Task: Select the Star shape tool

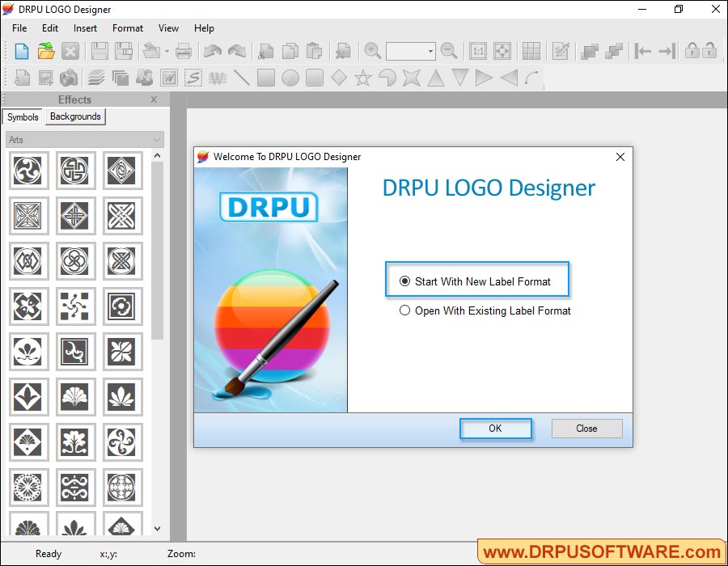Action: click(x=362, y=78)
